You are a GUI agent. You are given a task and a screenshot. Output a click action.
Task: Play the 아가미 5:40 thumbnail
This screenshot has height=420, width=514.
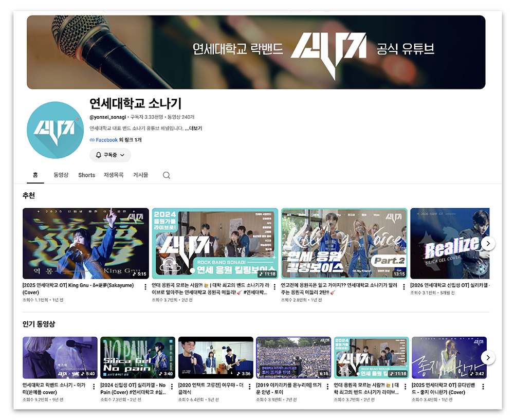click(60, 357)
